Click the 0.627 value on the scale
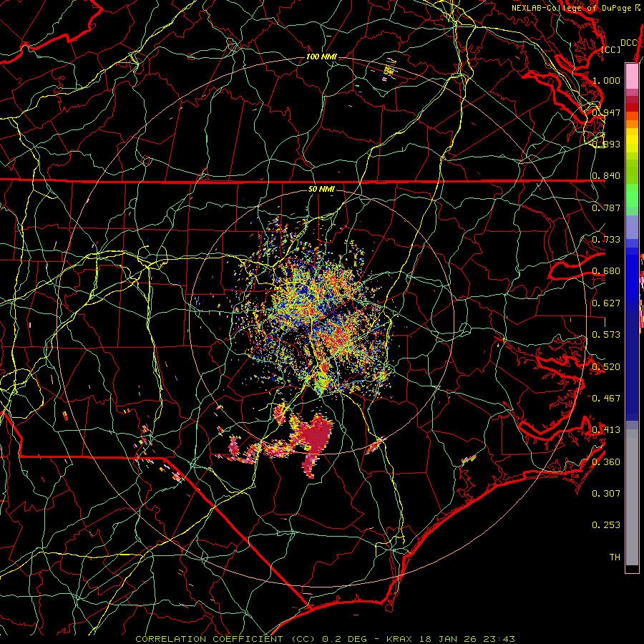This screenshot has height=644, width=644. 606,303
